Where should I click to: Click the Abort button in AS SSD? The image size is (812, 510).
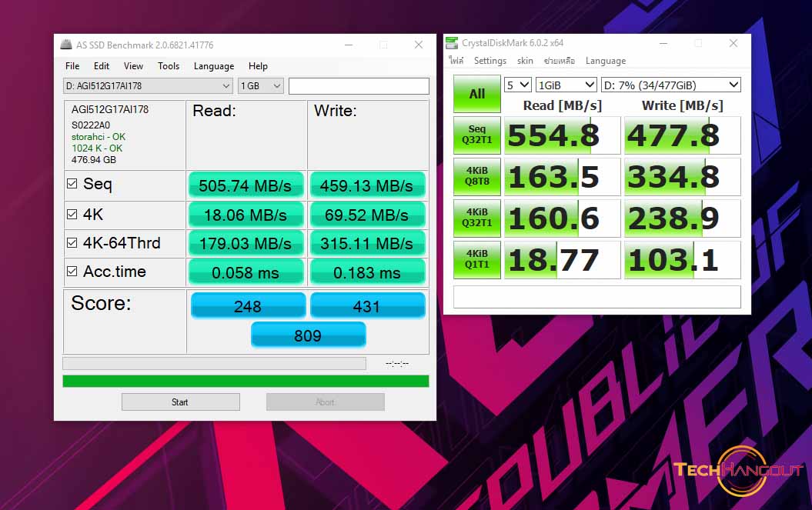tap(326, 402)
